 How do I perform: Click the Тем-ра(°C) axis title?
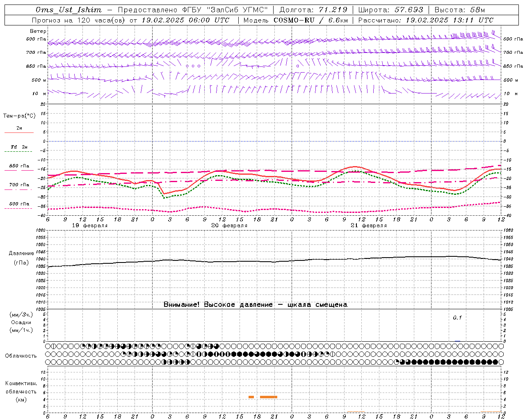pos(19,116)
